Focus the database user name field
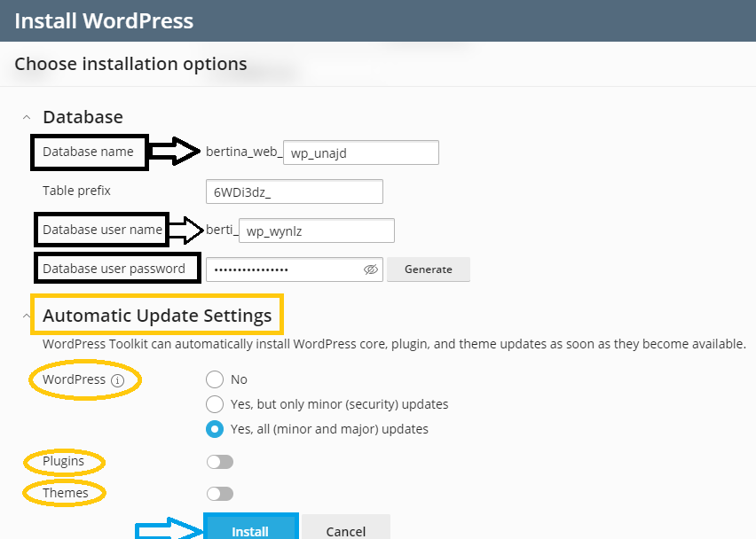This screenshot has height=539, width=756. pyautogui.click(x=316, y=230)
